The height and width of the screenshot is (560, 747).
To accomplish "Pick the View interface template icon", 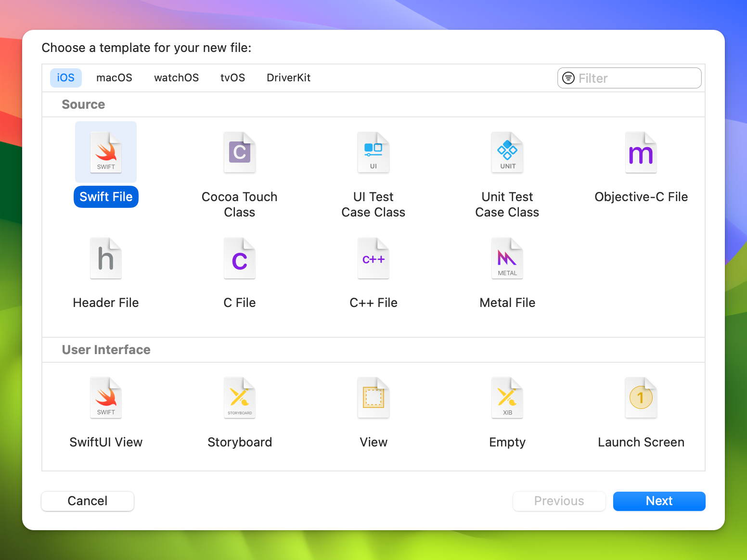I will click(x=373, y=398).
